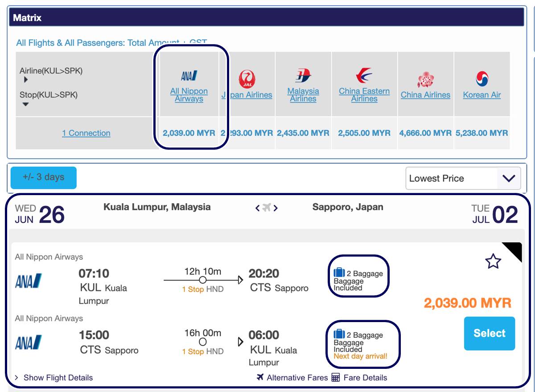Filter by the 1 Connection link
This screenshot has width=535, height=392.
pos(86,133)
